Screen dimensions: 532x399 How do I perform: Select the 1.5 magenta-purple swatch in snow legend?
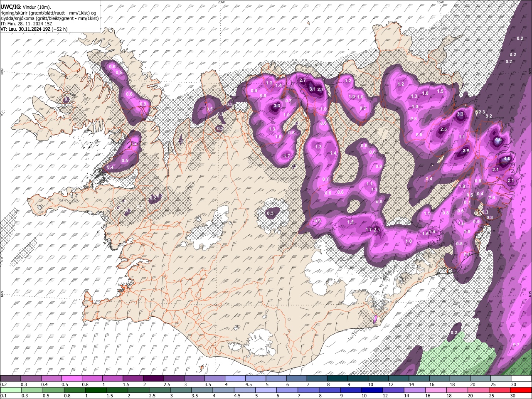tap(133, 378)
